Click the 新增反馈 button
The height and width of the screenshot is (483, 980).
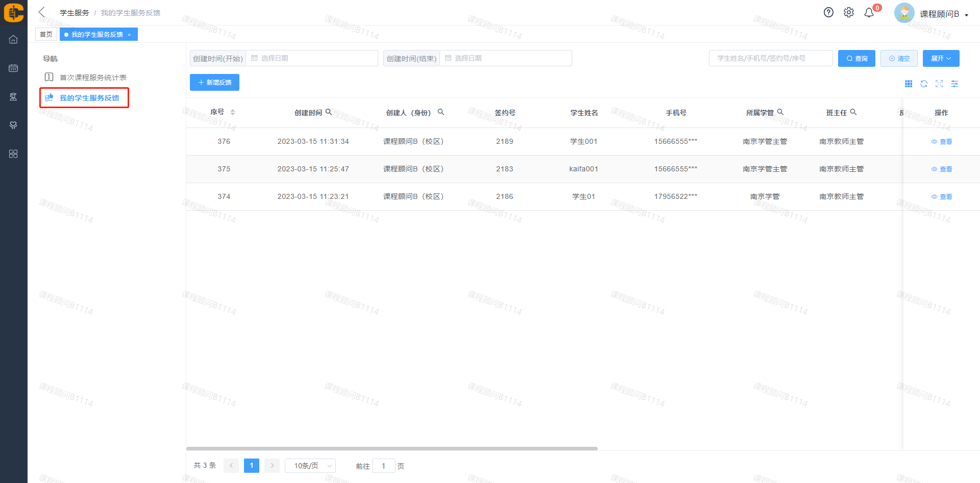click(214, 83)
